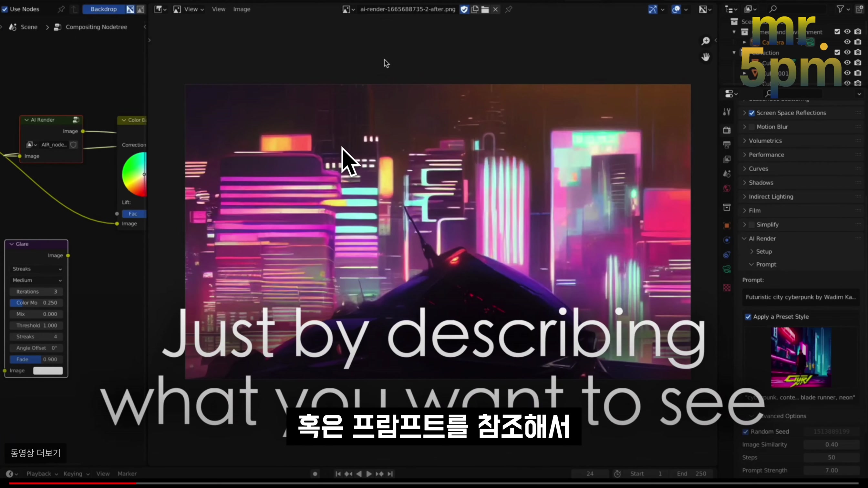The height and width of the screenshot is (488, 868).
Task: Click the Steps 50 value field
Action: [831, 457]
